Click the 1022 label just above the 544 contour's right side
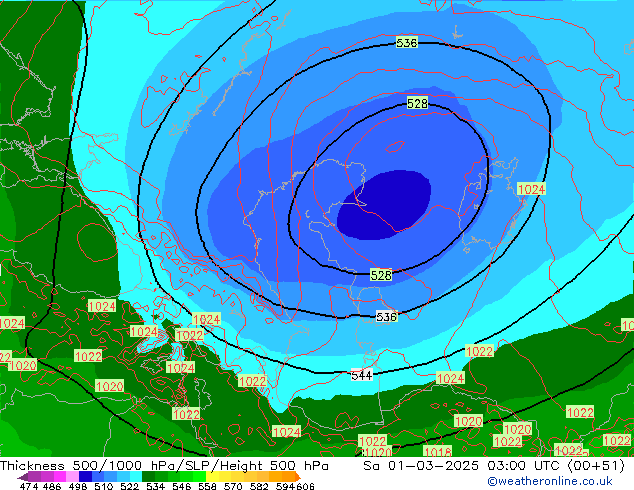The width and height of the screenshot is (634, 490). [480, 351]
